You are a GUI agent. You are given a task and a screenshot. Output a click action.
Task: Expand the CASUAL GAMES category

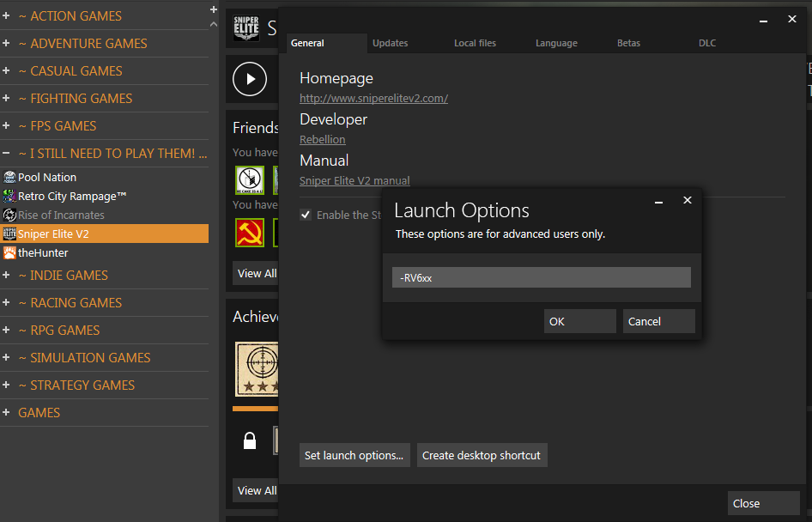[6, 71]
